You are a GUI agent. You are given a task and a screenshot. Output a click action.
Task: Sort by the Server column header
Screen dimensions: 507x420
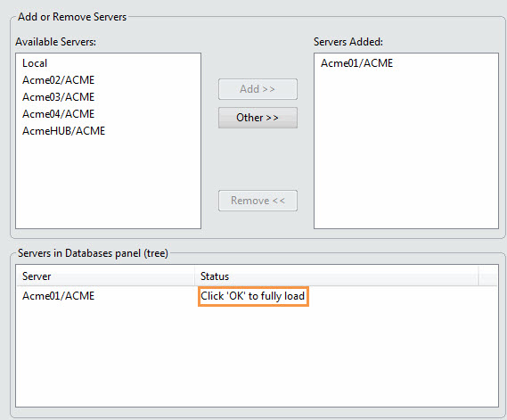(x=106, y=276)
